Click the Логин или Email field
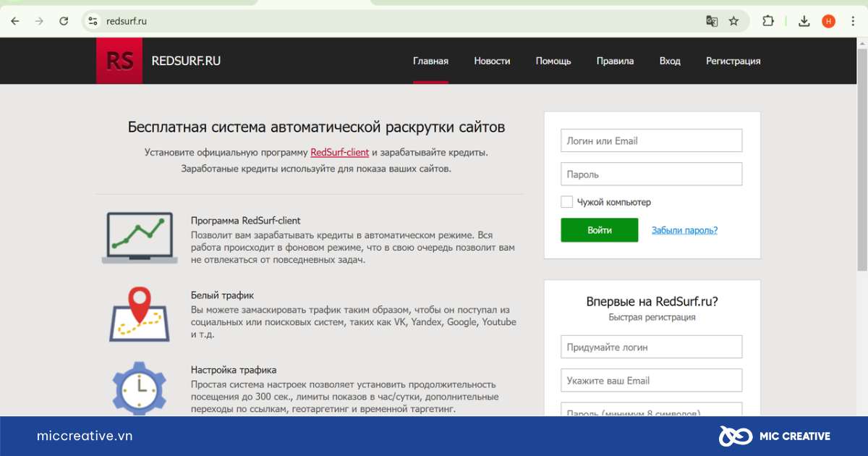This screenshot has height=456, width=868. click(x=651, y=141)
